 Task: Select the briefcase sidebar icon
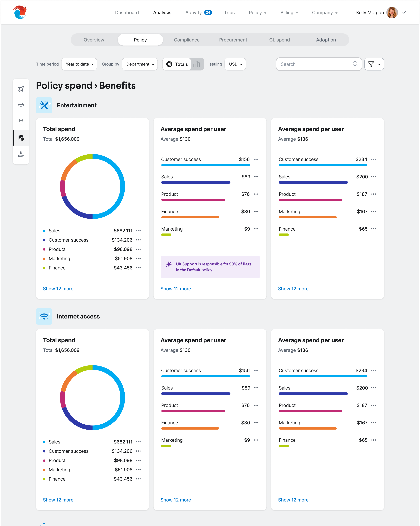pyautogui.click(x=21, y=105)
